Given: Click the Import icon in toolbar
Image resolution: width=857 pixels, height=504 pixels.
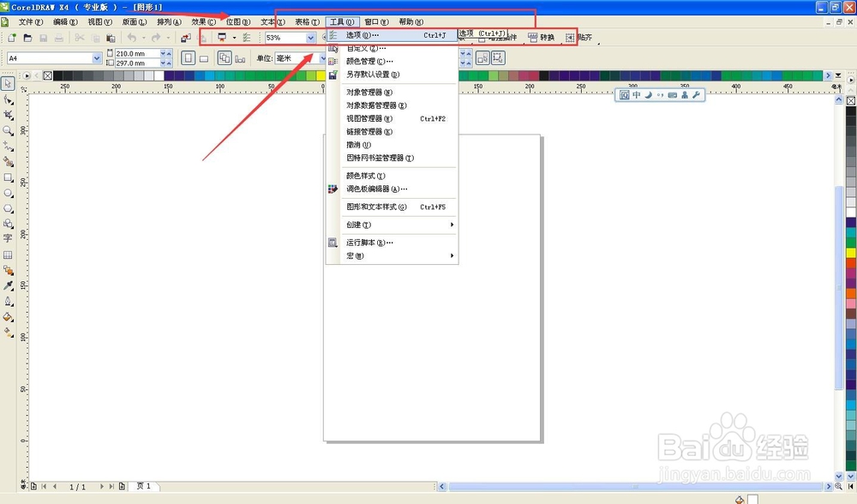Looking at the screenshot, I should tap(186, 38).
